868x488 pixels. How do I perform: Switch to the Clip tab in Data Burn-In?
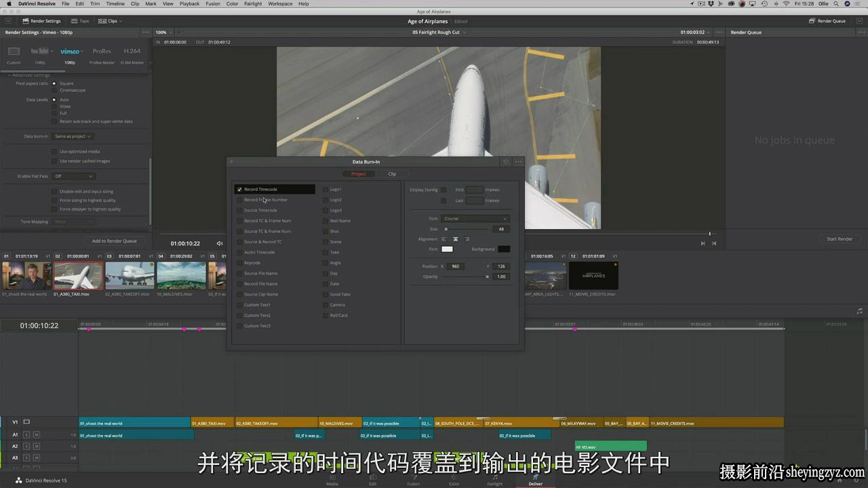coord(392,174)
